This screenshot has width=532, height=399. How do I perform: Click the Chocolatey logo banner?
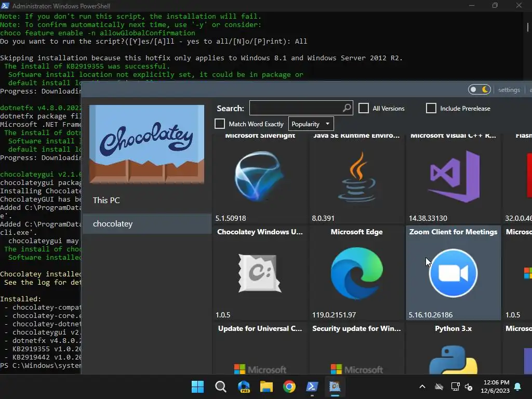pyautogui.click(x=147, y=144)
